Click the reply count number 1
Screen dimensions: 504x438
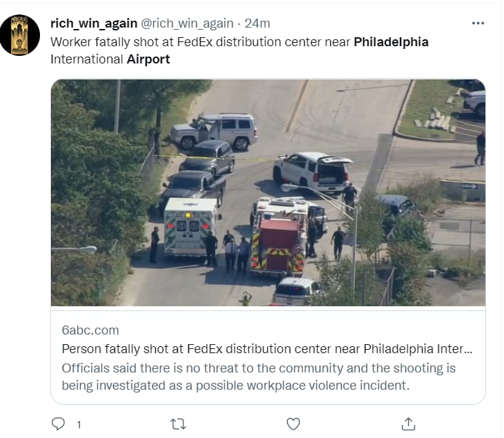(x=79, y=425)
